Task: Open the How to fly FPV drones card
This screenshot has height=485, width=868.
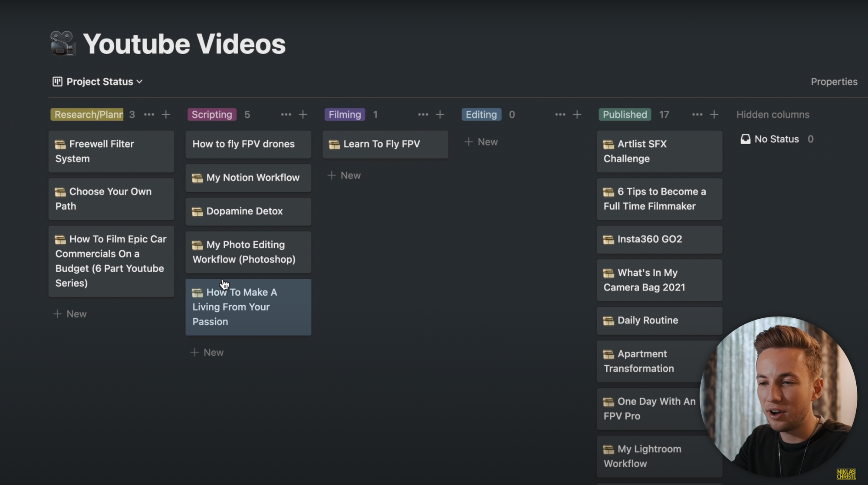Action: [x=248, y=144]
